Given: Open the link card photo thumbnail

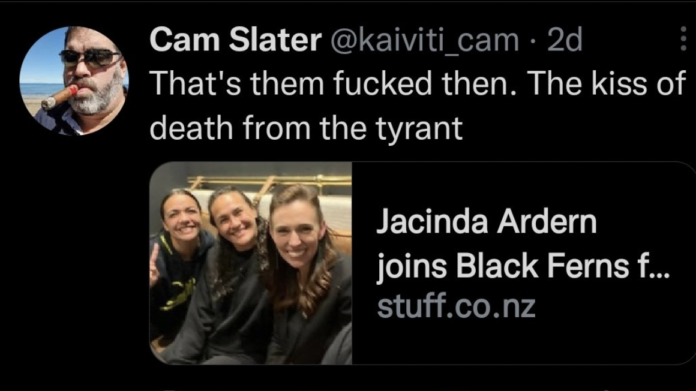Looking at the screenshot, I should [x=251, y=263].
